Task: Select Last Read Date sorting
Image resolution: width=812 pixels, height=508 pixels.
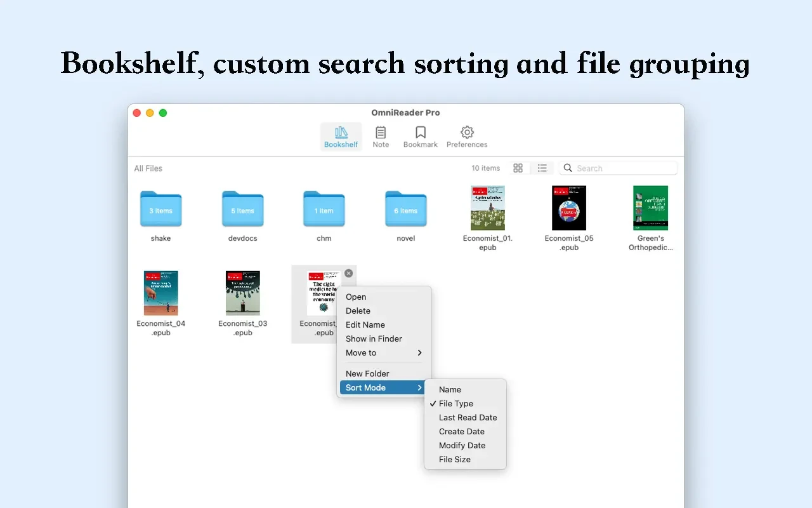Action: (x=468, y=417)
